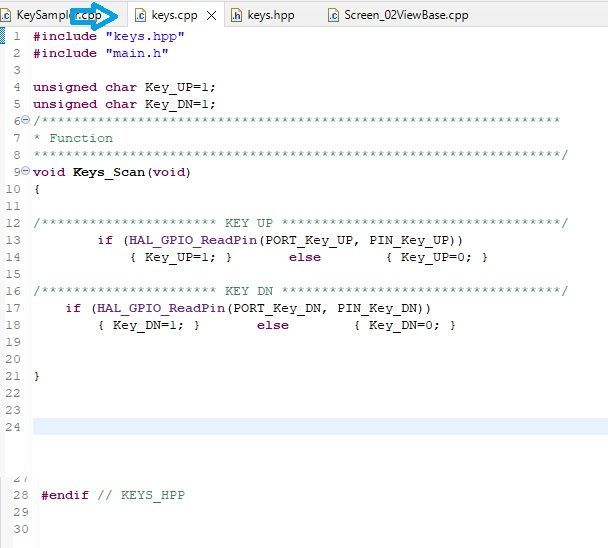Open the Screen_02ViewBase.cpp tab

click(406, 15)
